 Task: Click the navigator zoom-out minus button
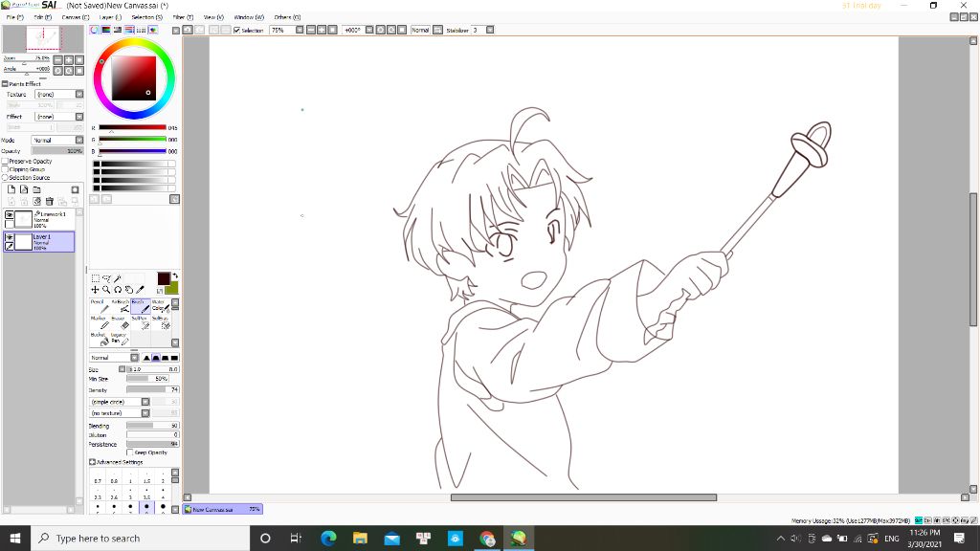[x=58, y=60]
